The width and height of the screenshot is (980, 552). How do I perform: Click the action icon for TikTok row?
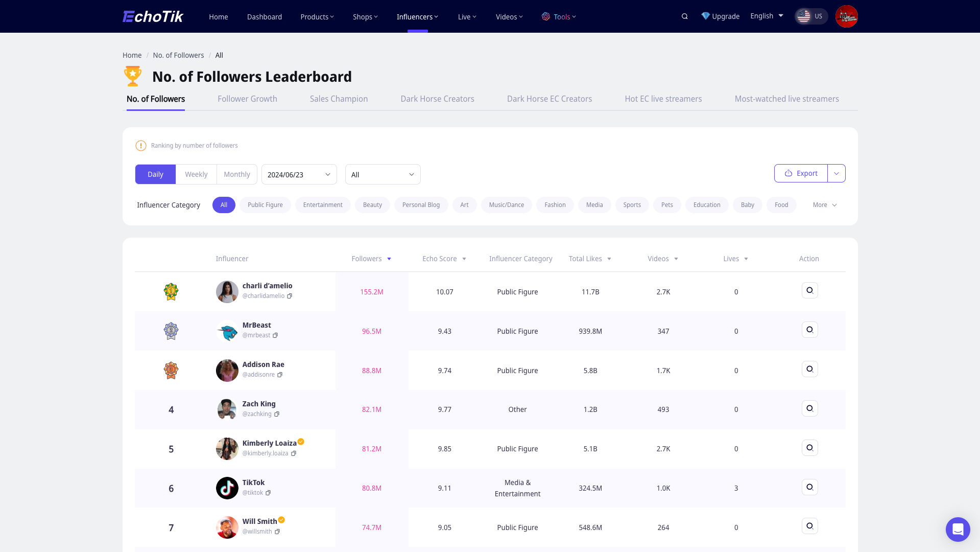pos(809,487)
